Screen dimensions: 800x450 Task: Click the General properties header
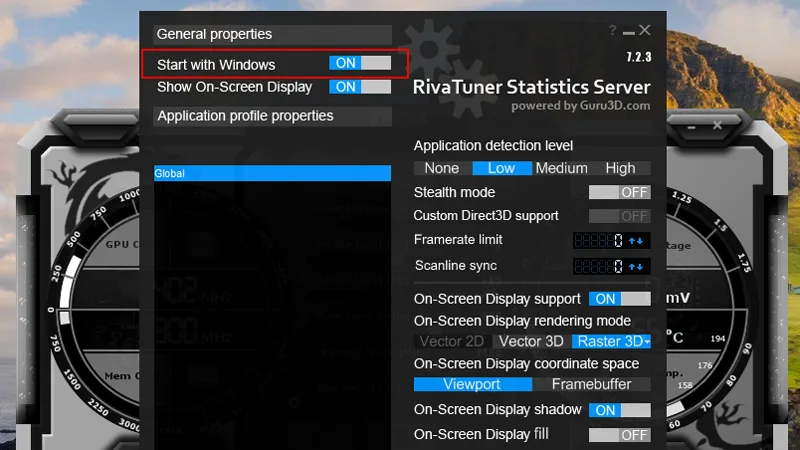click(272, 34)
